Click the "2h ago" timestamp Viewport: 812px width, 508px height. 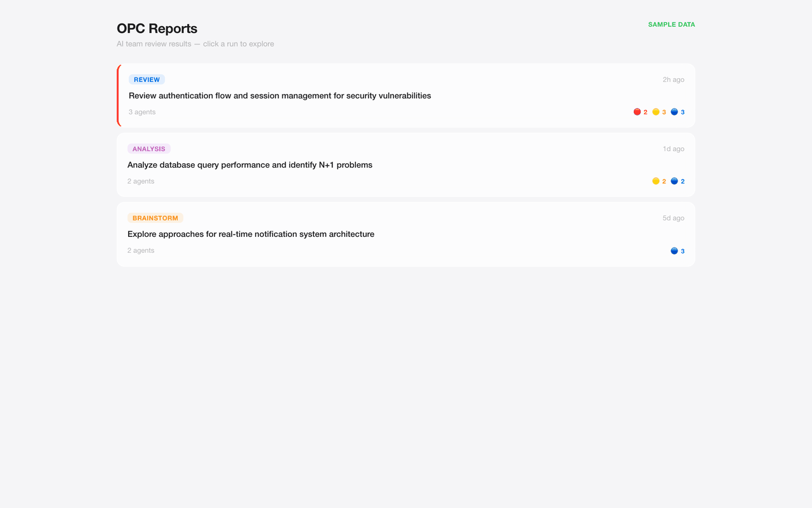[x=673, y=79]
